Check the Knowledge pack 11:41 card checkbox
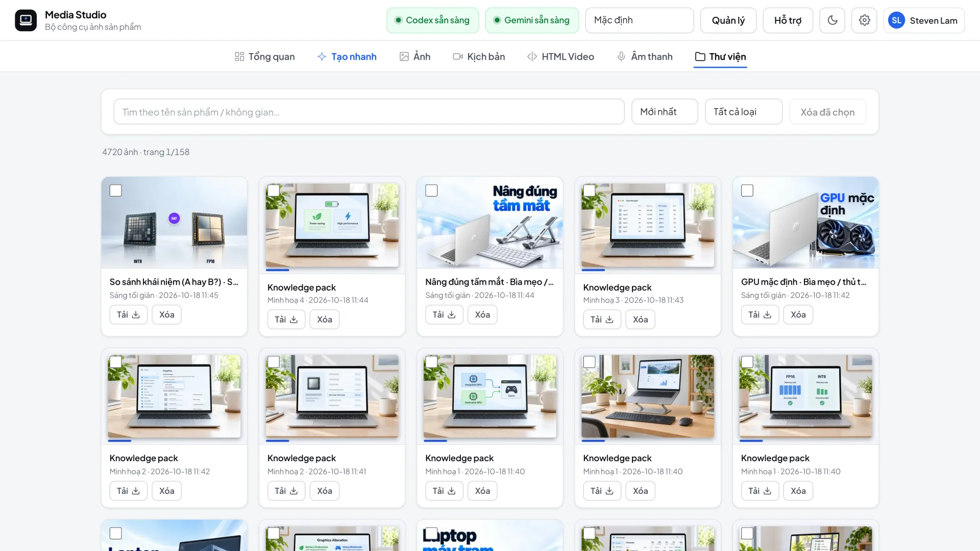This screenshot has width=980, height=551. click(x=274, y=362)
